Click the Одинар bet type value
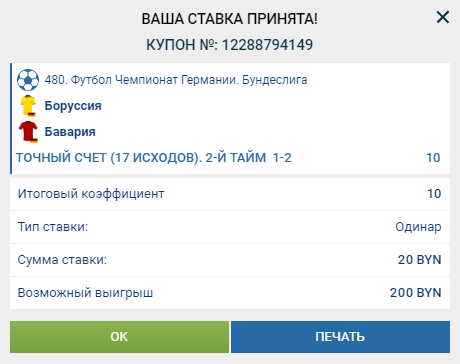 [418, 227]
